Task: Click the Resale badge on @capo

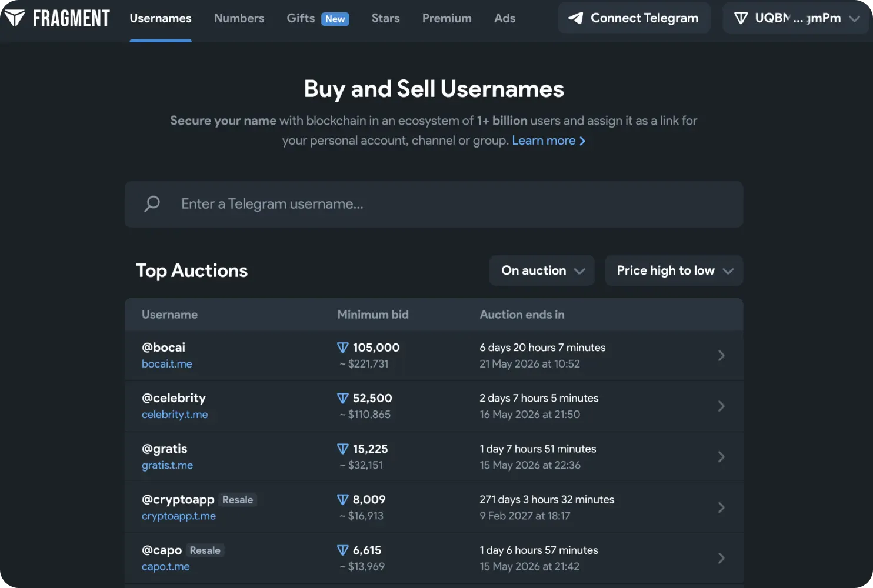Action: pos(205,550)
